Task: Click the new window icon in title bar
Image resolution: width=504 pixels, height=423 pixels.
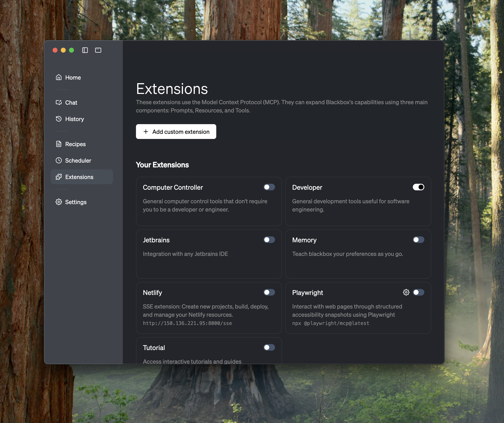Action: click(98, 50)
